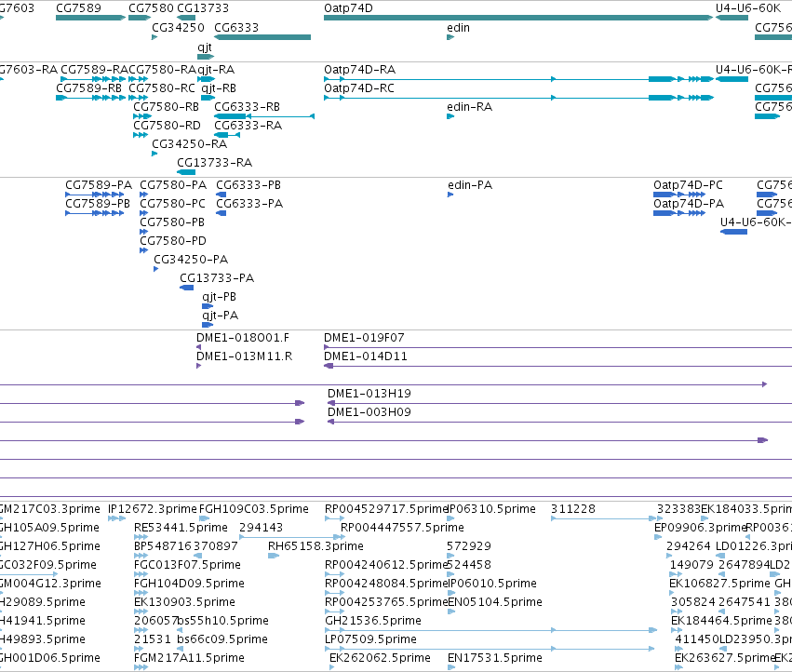This screenshot has width=792, height=672.
Task: Click the 294143 EST label
Action: (262, 528)
